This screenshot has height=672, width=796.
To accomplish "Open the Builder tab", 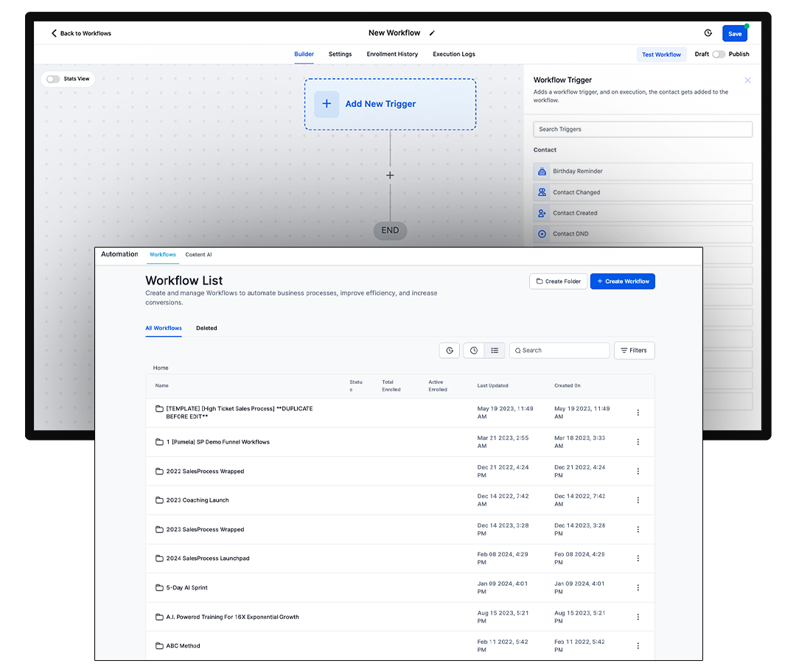I will click(304, 55).
